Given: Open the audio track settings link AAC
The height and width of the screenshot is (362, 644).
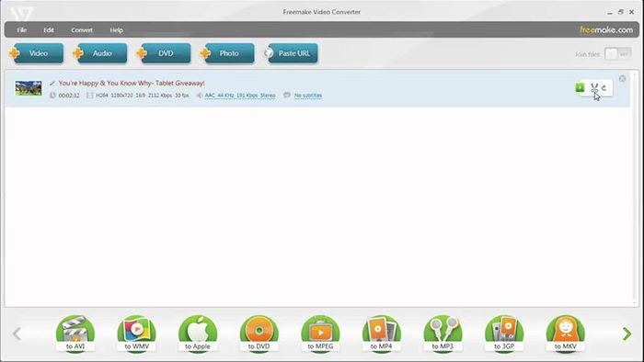Looking at the screenshot, I should point(240,96).
